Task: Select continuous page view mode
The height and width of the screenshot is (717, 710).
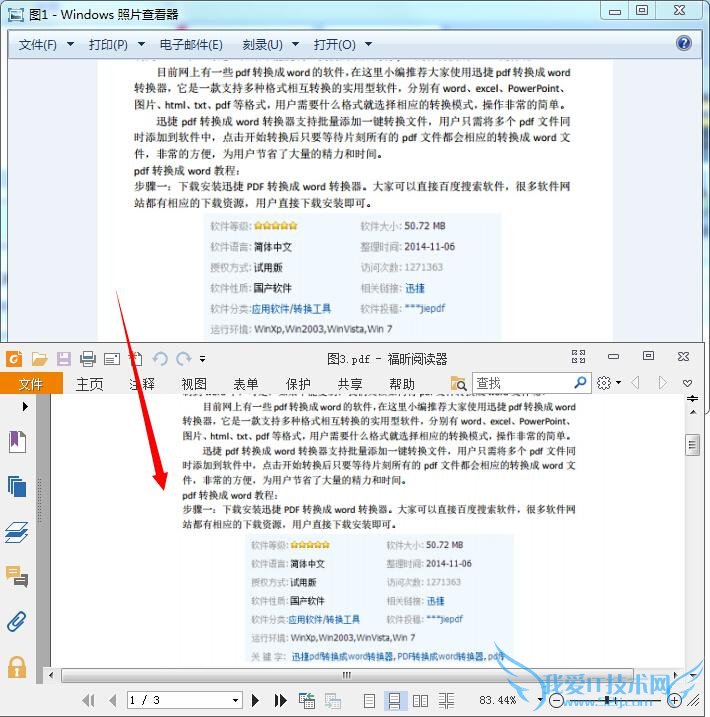Action: (x=395, y=701)
